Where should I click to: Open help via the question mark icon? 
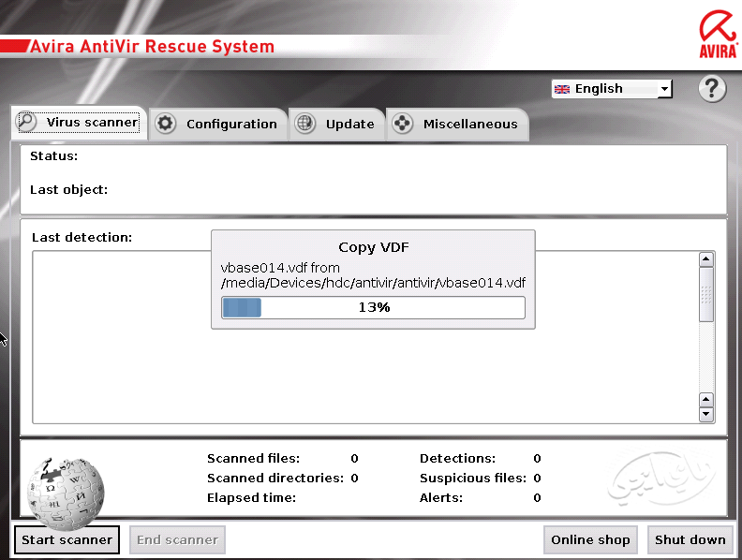[713, 89]
